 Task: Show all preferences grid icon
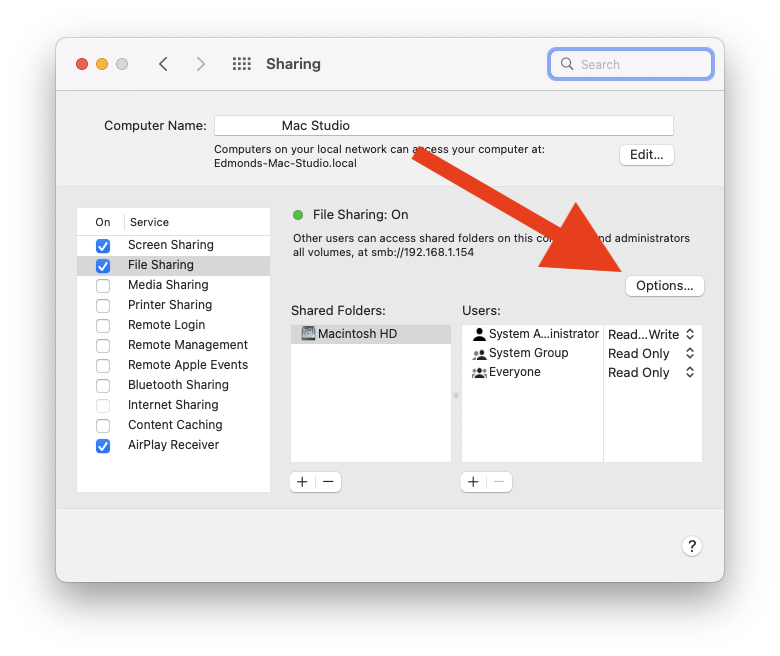[242, 64]
